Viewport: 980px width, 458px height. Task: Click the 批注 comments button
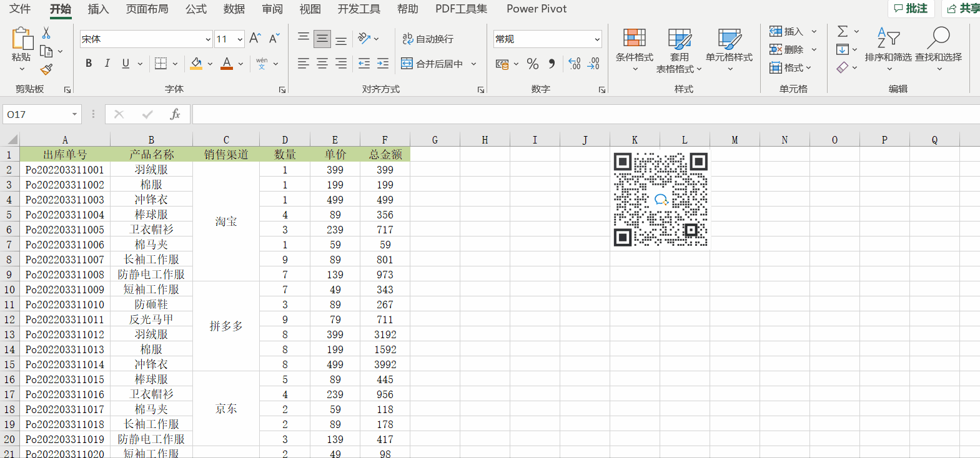click(911, 8)
